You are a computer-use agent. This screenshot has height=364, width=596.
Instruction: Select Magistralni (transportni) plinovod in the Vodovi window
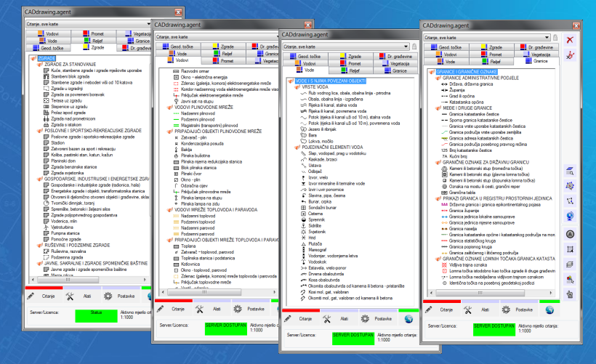click(209, 126)
